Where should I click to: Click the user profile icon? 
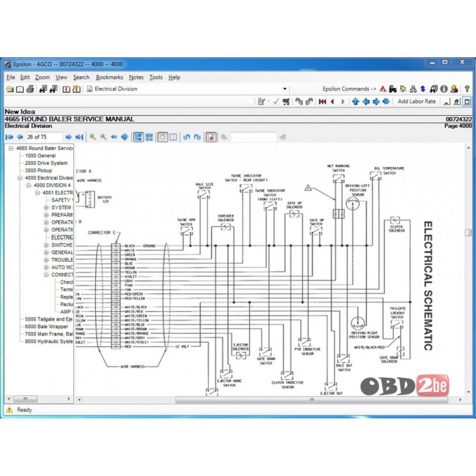454,89
